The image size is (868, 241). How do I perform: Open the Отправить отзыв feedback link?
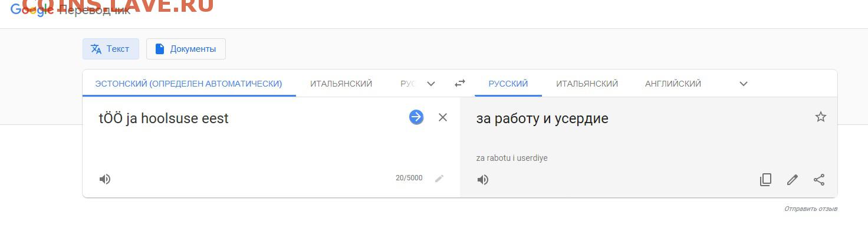[811, 209]
